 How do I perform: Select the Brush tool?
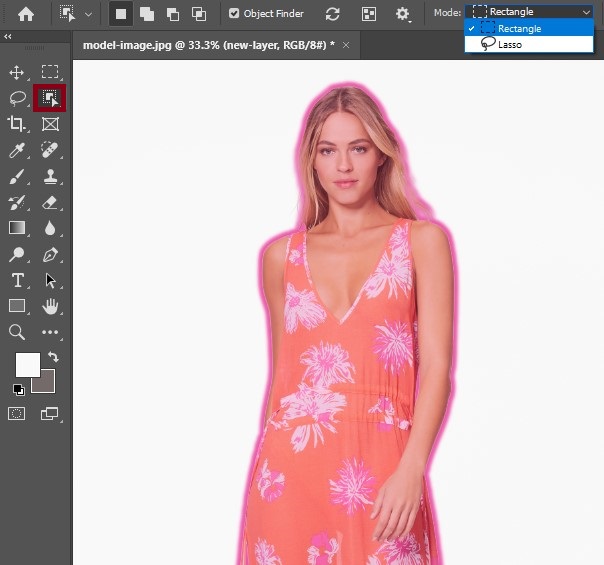[17, 177]
